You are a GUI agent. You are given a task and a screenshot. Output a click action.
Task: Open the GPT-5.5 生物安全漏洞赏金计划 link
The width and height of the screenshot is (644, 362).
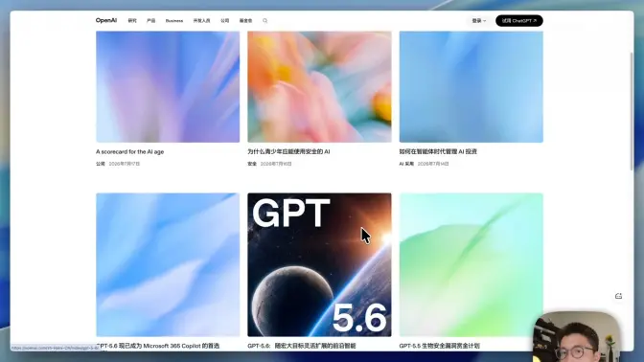click(x=440, y=346)
